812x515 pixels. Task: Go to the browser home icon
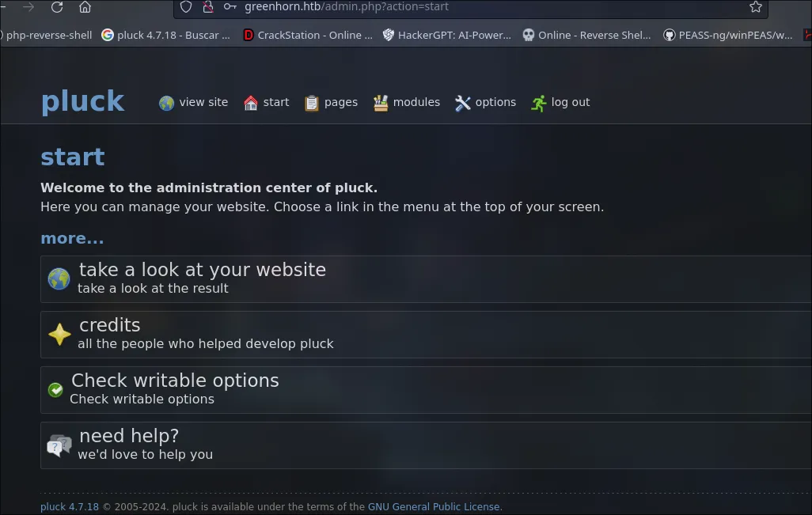pos(85,7)
